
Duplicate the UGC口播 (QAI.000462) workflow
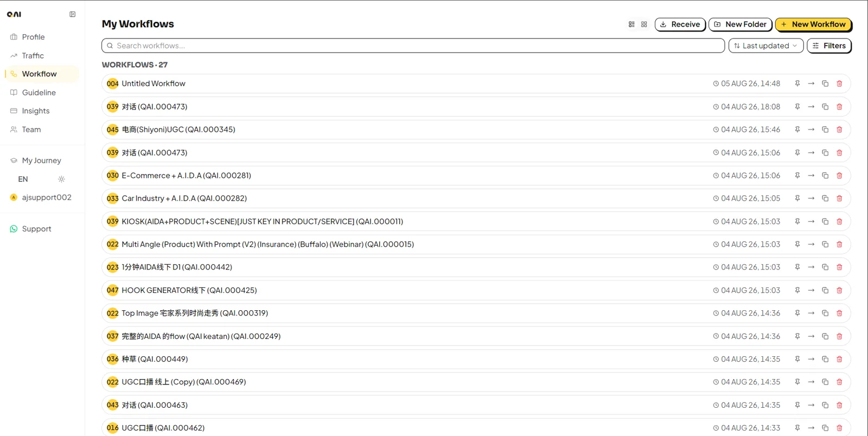tap(825, 428)
